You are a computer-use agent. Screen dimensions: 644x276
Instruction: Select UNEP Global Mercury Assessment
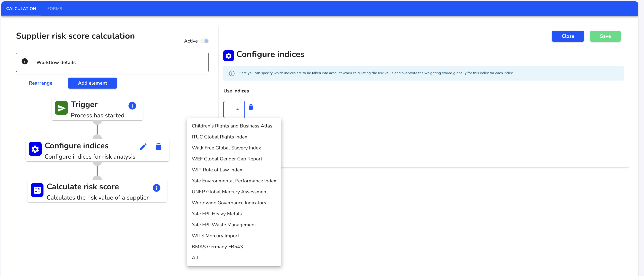tap(234, 192)
